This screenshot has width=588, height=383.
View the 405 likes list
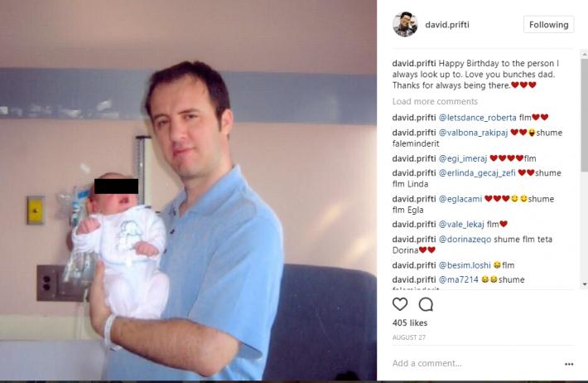tap(410, 323)
